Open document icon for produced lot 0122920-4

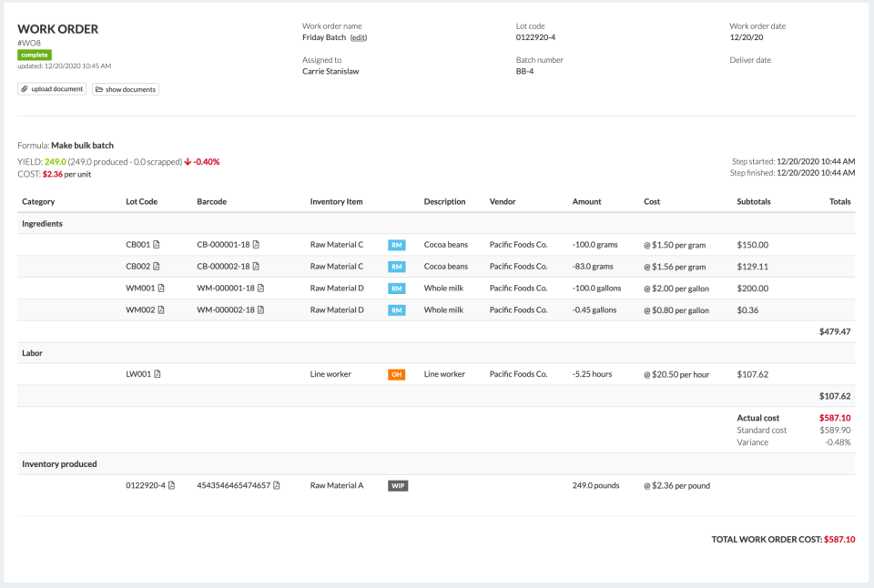(x=170, y=485)
